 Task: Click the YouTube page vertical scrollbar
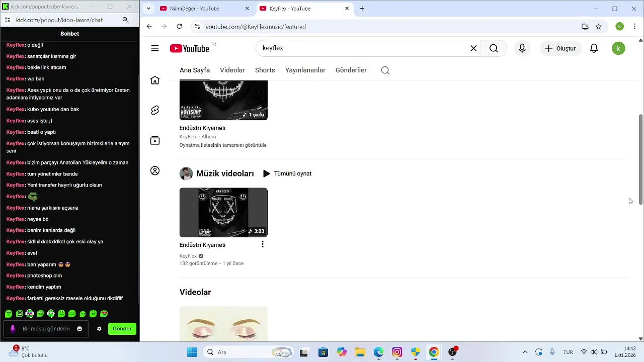pyautogui.click(x=640, y=159)
